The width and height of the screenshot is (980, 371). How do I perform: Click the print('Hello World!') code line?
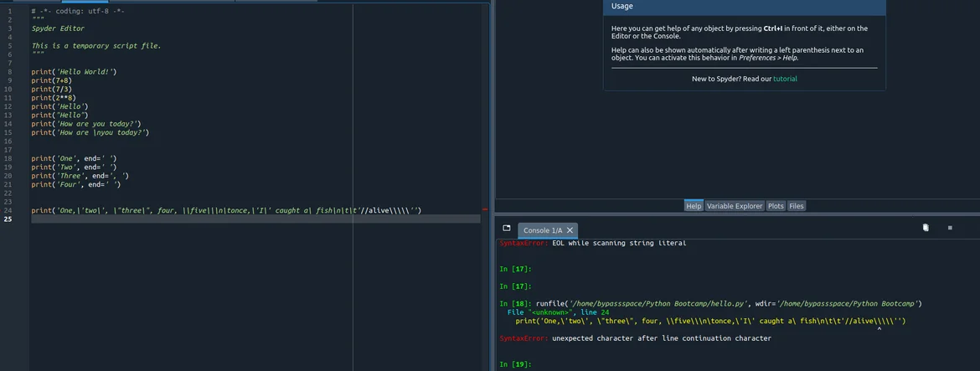(74, 72)
